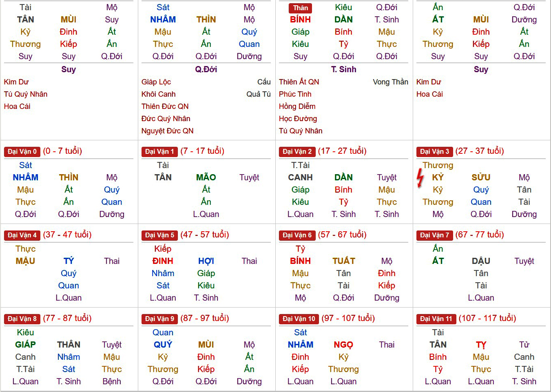Click the Đại Vận 8 badge
The image size is (551, 392).
22,319
